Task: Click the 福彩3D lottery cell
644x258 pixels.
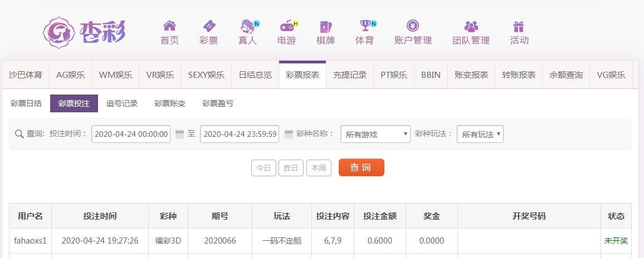Action: point(168,240)
